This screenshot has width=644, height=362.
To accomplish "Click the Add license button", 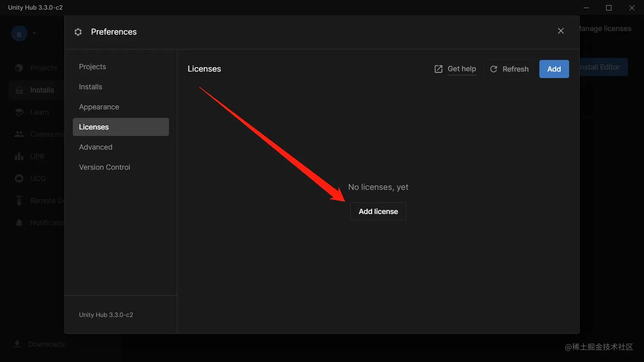I will coord(378,211).
